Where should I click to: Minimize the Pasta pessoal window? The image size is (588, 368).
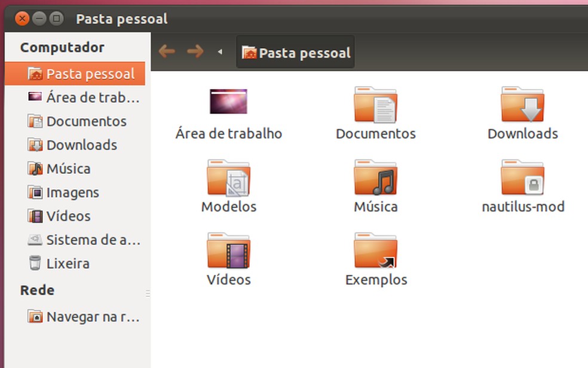(x=39, y=19)
